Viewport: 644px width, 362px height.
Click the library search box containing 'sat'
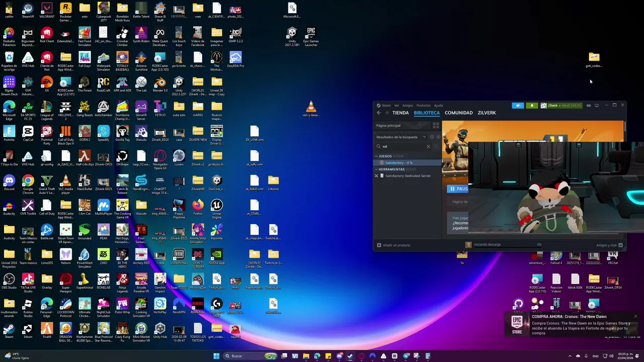(x=404, y=146)
